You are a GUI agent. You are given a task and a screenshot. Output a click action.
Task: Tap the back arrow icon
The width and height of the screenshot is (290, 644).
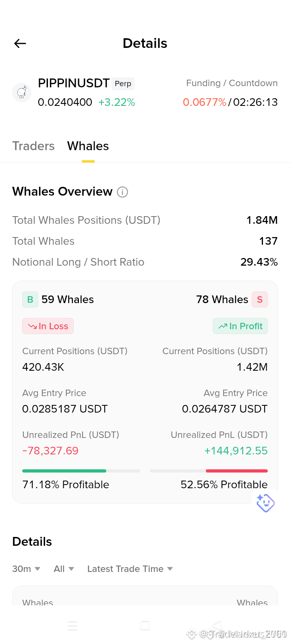[20, 43]
